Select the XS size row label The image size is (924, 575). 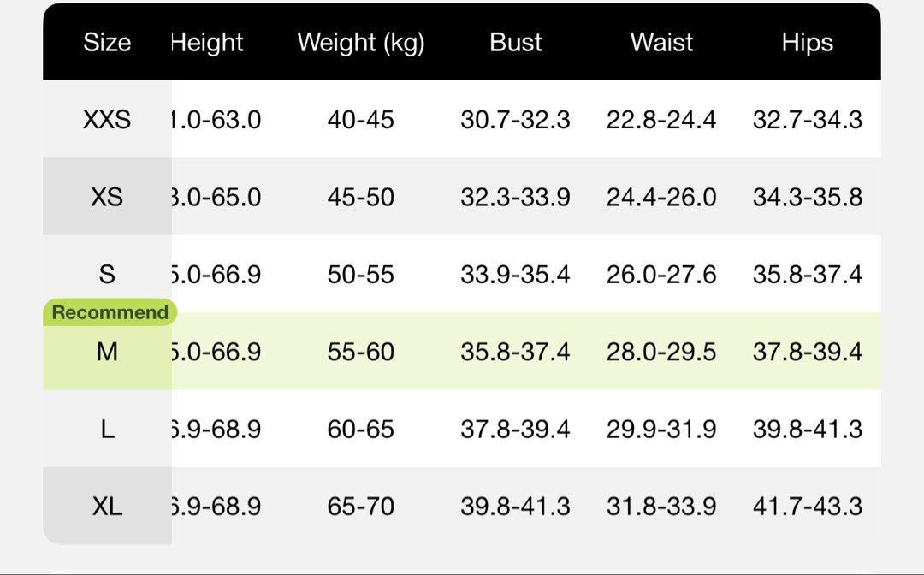[x=107, y=197]
